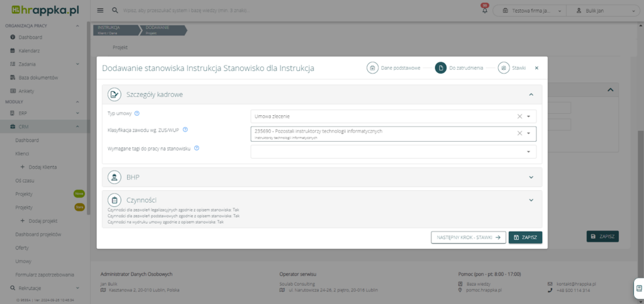Close the Dodawanie stanowiska dialog

pyautogui.click(x=536, y=68)
